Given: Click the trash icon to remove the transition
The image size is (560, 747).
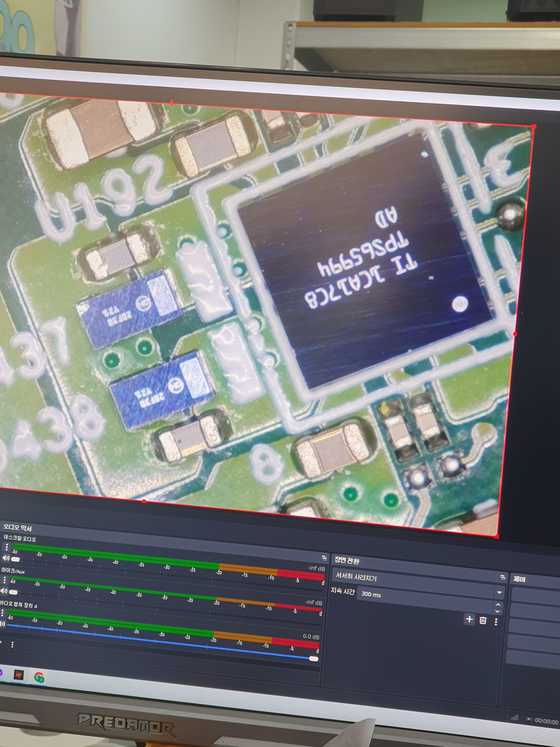Looking at the screenshot, I should point(483,620).
